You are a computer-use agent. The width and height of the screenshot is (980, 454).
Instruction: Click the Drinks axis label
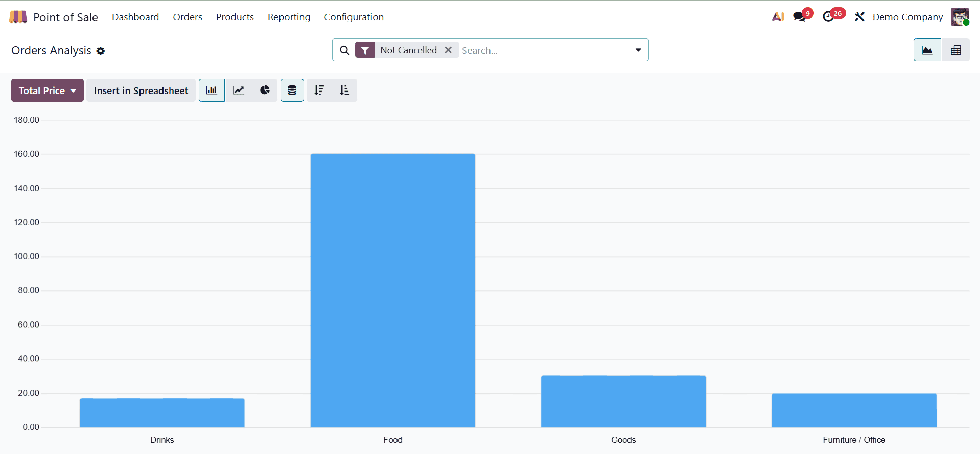coord(162,440)
